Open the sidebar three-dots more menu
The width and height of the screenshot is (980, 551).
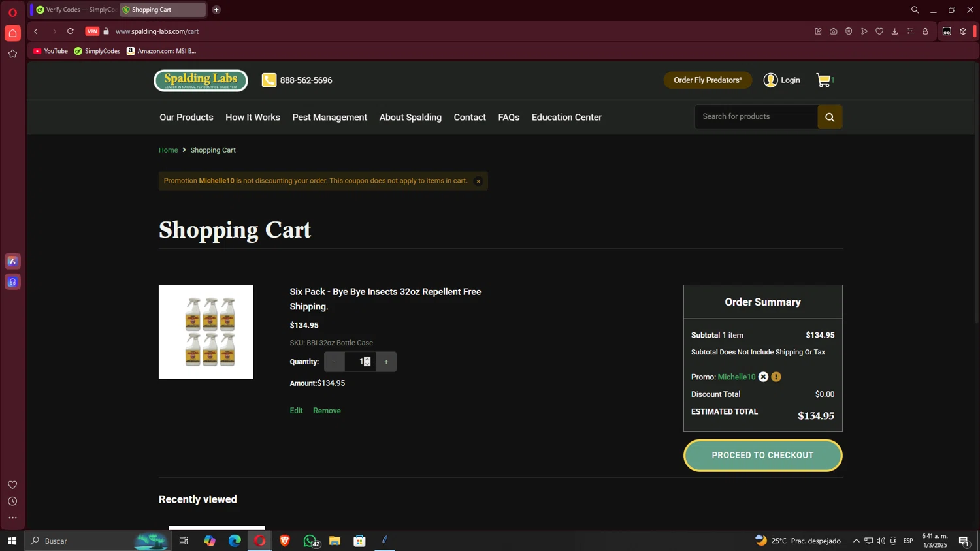[12, 518]
